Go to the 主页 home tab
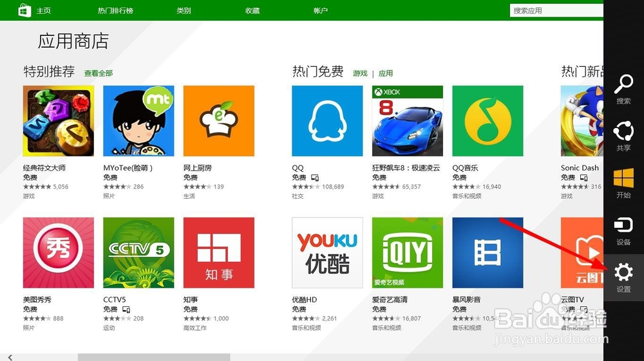 pyautogui.click(x=44, y=11)
